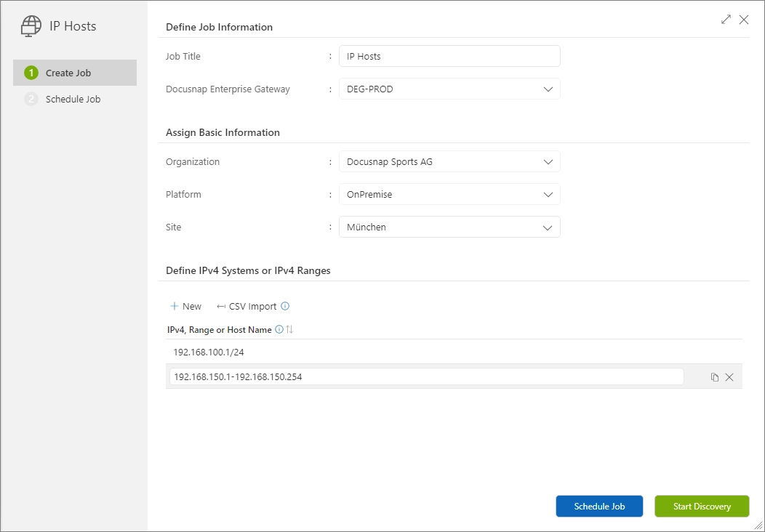Click the Job Title input field
This screenshot has width=765, height=532.
[x=449, y=56]
